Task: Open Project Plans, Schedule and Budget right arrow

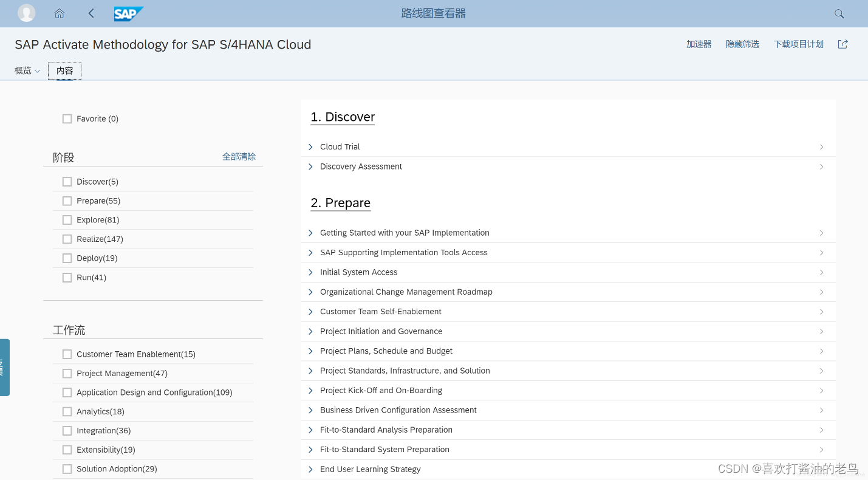Action: (821, 351)
